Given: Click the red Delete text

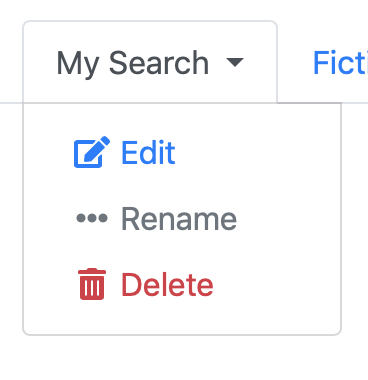Looking at the screenshot, I should click(x=167, y=284).
